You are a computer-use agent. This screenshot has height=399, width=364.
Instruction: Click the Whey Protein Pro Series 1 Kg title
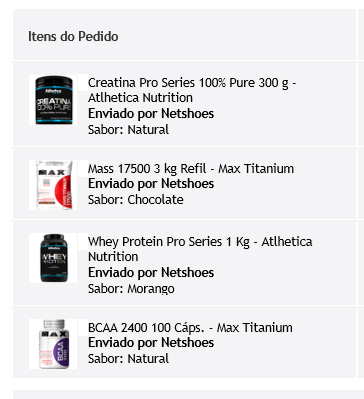coord(200,249)
